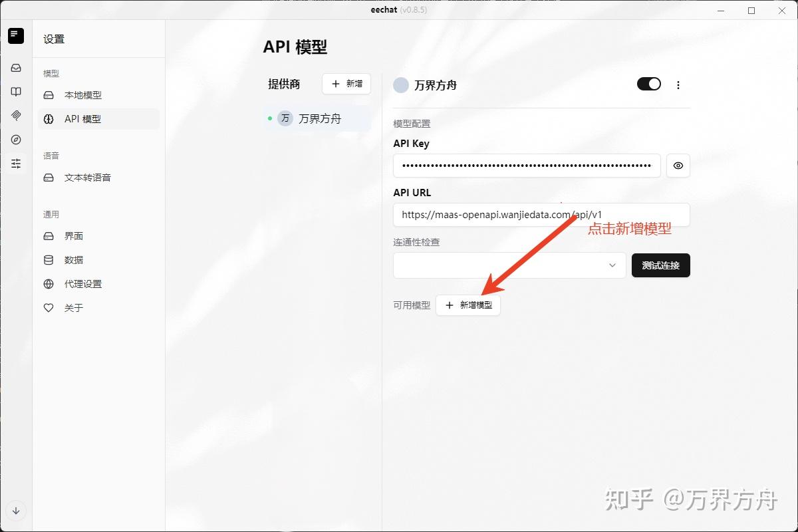Screen dimensions: 798x532
Task: Click the 设置 heading text
Action: point(54,39)
